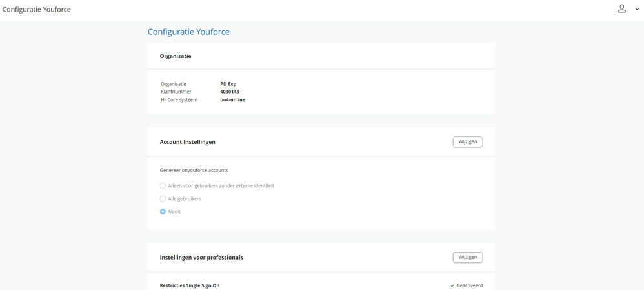Choose the 'Alle gebruikers' radio option

163,199
